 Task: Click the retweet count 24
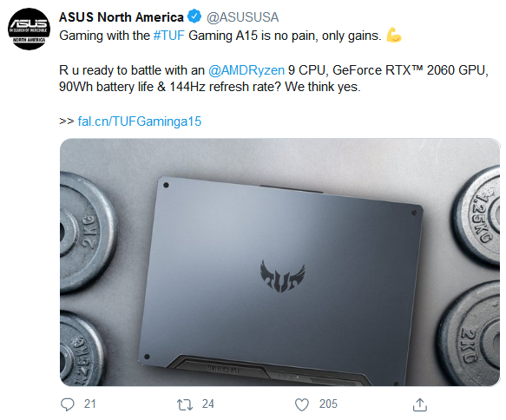click(x=207, y=404)
